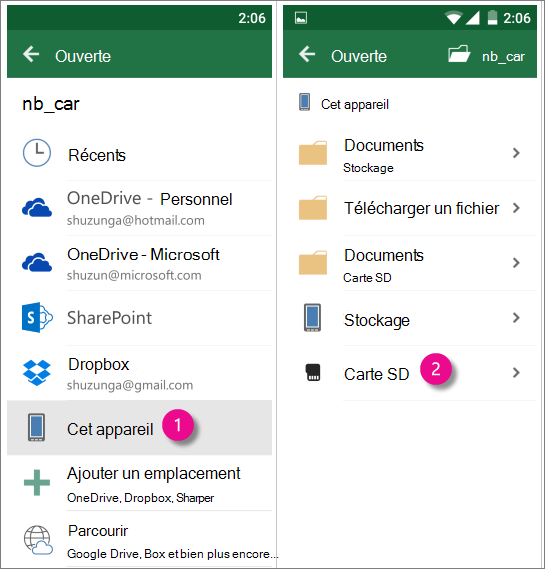Tap shuzunga@gmail.com account text

click(130, 385)
